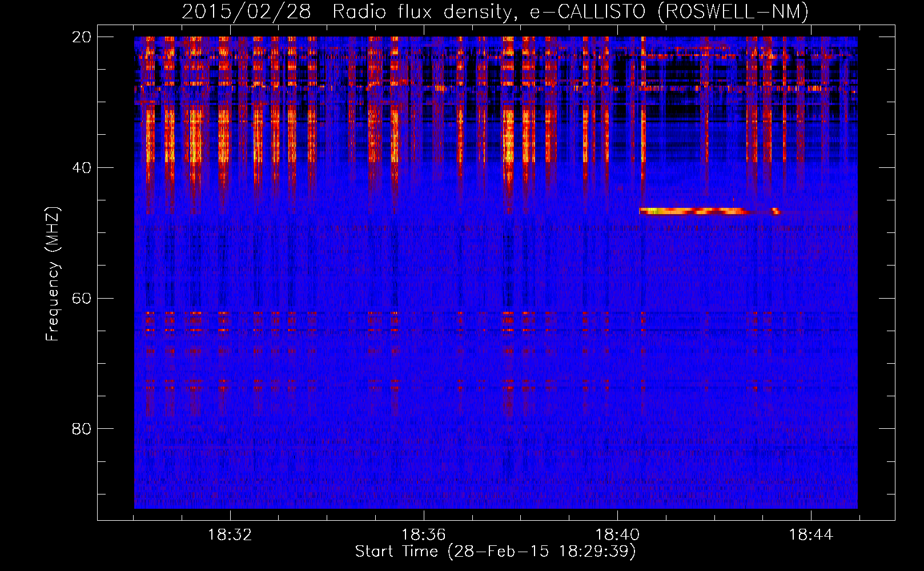Click the 18:32 time axis label
Screen dimensions: 924x571
pyautogui.click(x=230, y=535)
